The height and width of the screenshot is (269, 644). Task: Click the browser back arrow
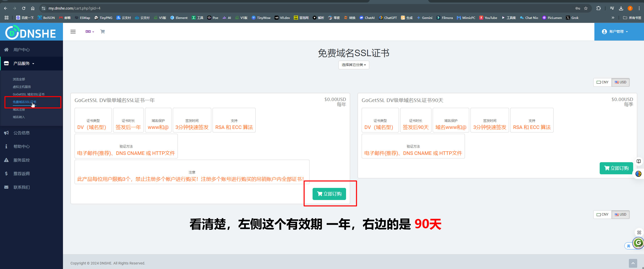click(6, 8)
